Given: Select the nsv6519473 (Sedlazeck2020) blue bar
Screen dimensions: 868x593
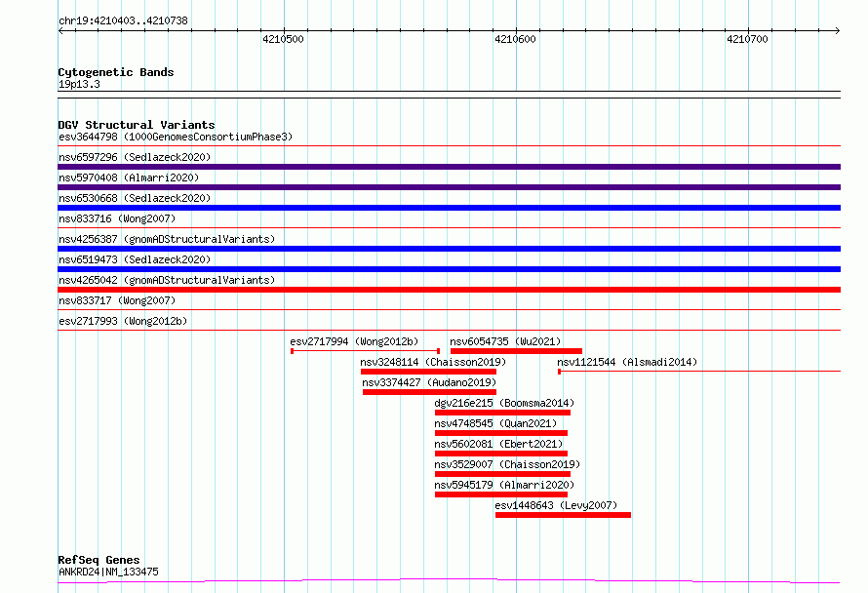Looking at the screenshot, I should point(449,269).
